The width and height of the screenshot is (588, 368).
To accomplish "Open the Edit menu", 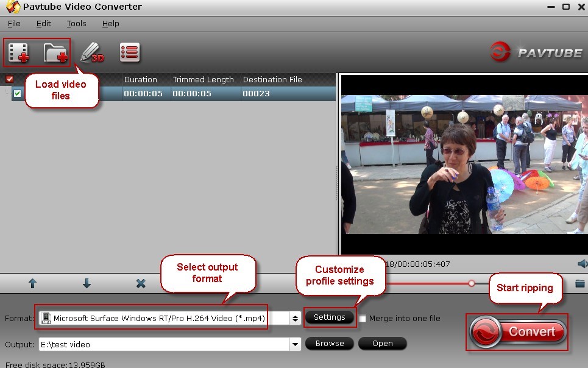I will pos(44,23).
